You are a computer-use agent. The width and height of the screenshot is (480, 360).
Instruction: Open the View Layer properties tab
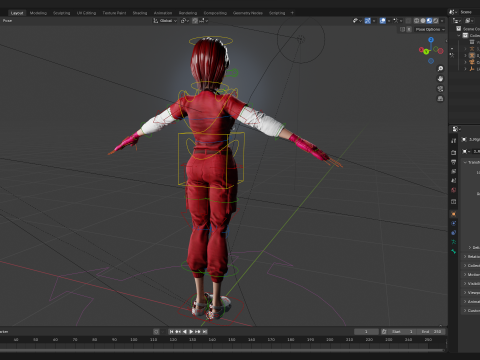(453, 171)
